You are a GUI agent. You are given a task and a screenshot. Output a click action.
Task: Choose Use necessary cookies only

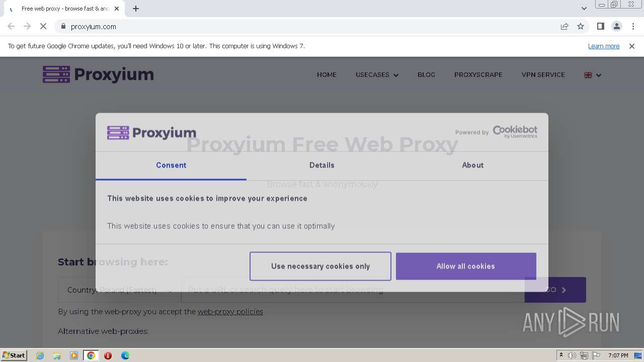(320, 266)
